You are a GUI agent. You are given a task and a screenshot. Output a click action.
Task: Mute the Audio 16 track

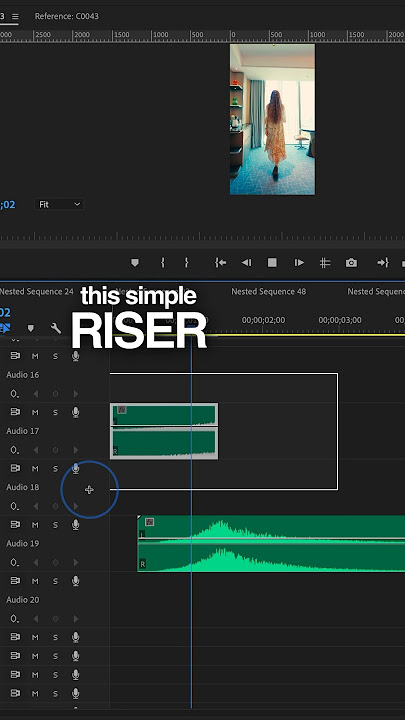(x=35, y=356)
